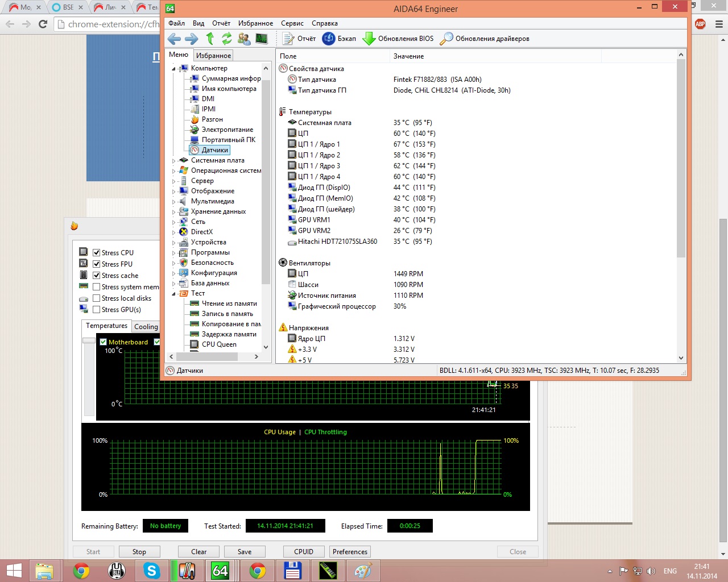
Task: Open the Paint icon on the taskbar
Action: 362,570
